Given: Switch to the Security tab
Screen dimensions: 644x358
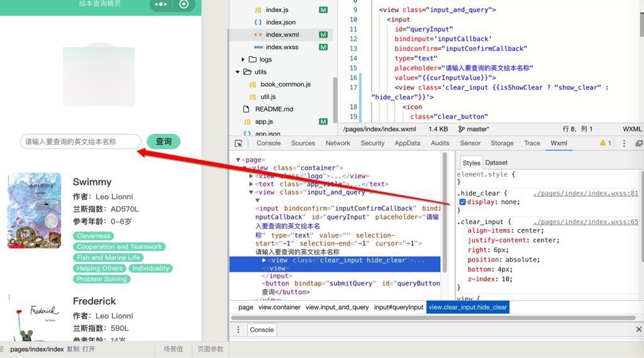Looking at the screenshot, I should click(x=372, y=143).
